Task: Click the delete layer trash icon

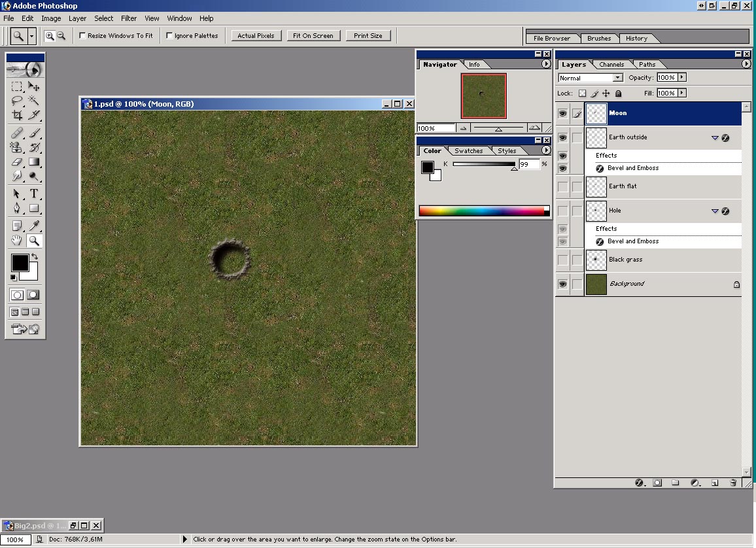Action: tap(733, 483)
